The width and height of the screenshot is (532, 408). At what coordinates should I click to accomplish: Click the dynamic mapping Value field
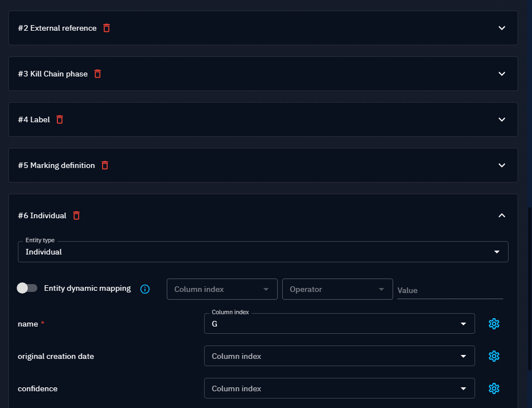click(449, 290)
